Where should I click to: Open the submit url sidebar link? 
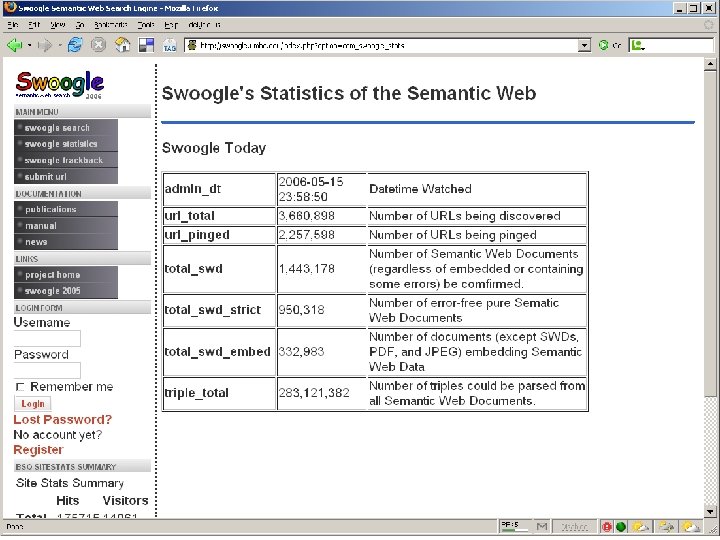pyautogui.click(x=66, y=176)
